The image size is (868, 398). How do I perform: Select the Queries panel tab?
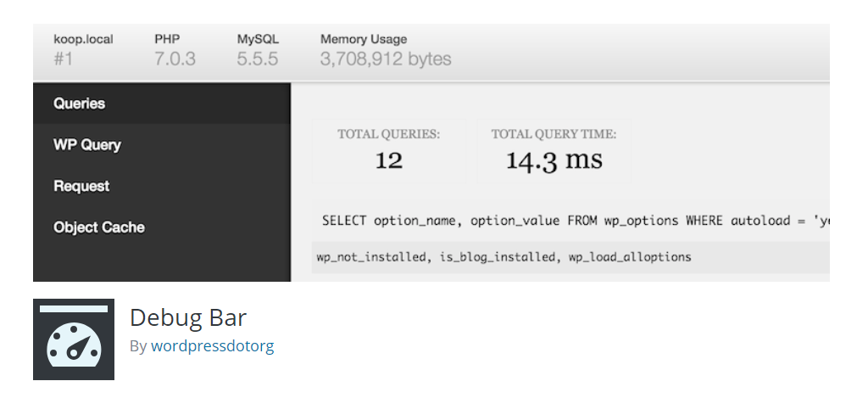[80, 104]
